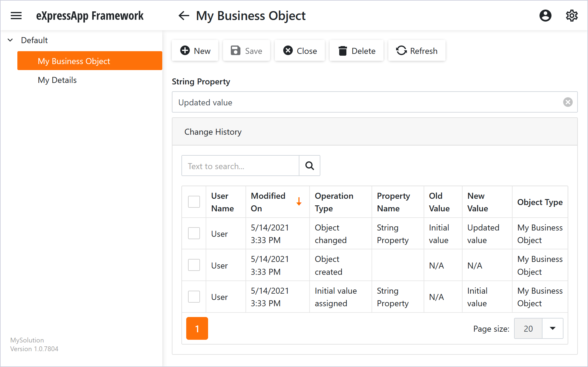588x367 pixels.
Task: Select My Business Object navigation item
Action: pos(74,61)
